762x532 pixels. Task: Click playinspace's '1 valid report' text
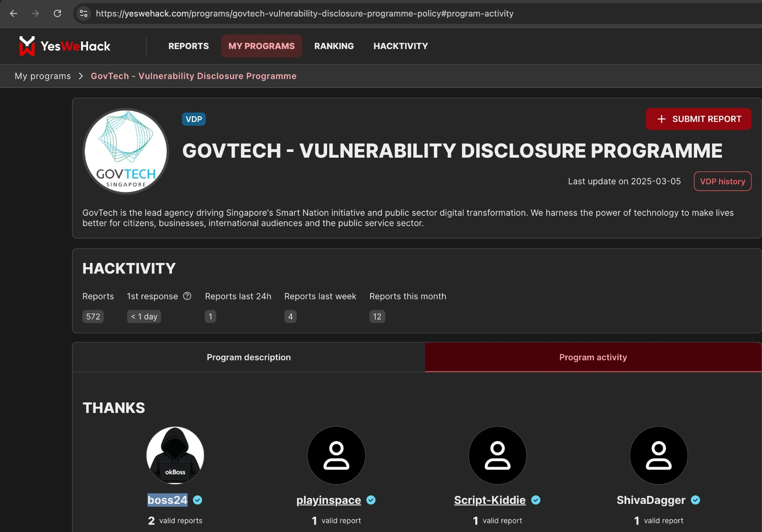pos(336,521)
